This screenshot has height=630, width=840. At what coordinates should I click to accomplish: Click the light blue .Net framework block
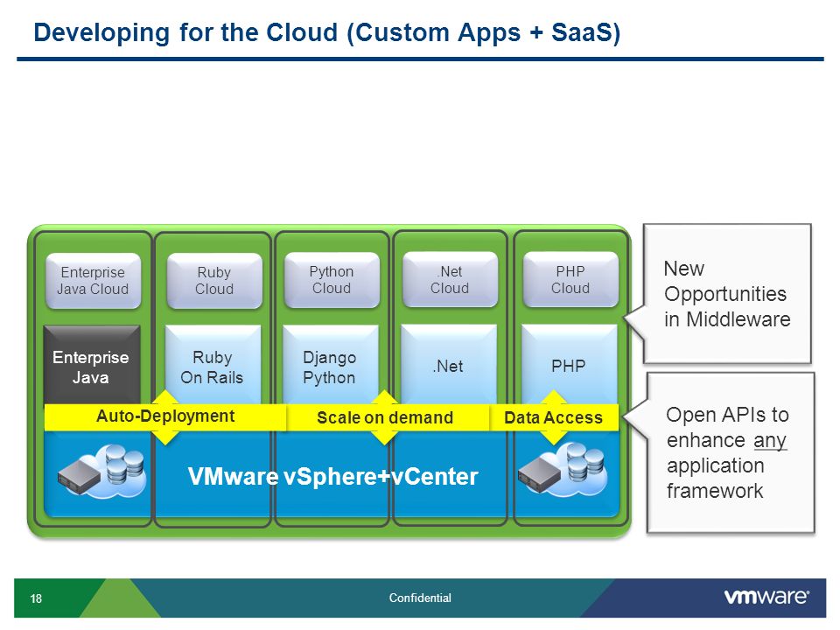(x=449, y=364)
